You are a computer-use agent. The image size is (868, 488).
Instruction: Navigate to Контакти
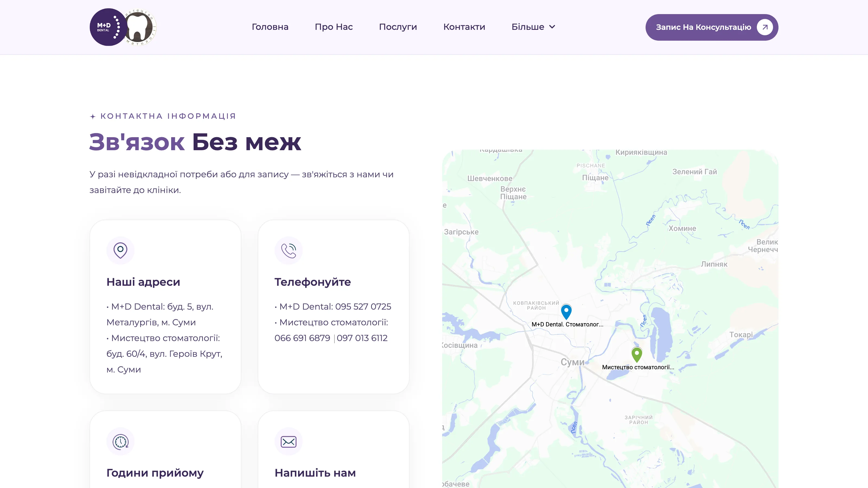(x=464, y=27)
